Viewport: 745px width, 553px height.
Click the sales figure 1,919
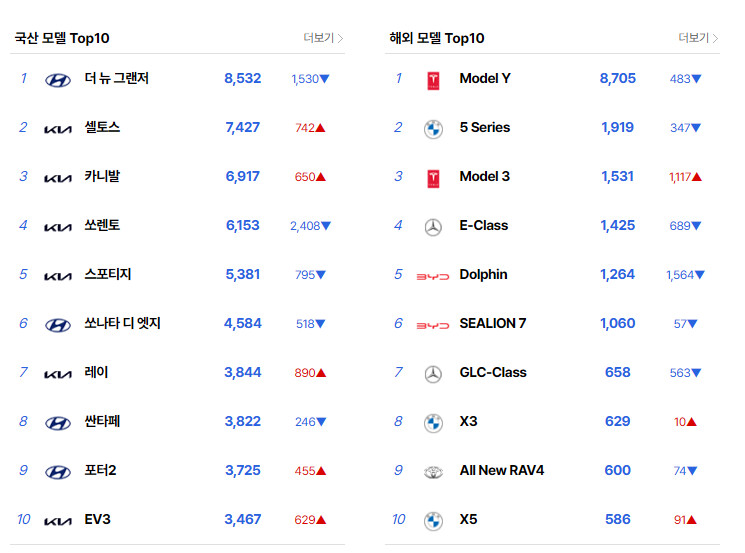(618, 127)
